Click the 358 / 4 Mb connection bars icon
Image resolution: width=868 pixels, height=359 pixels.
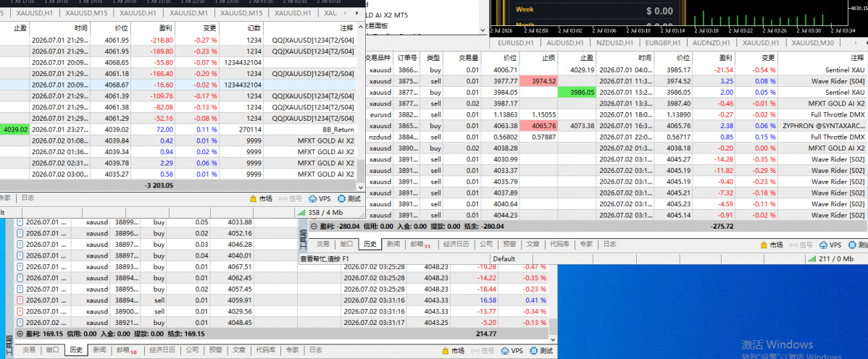[x=301, y=212]
